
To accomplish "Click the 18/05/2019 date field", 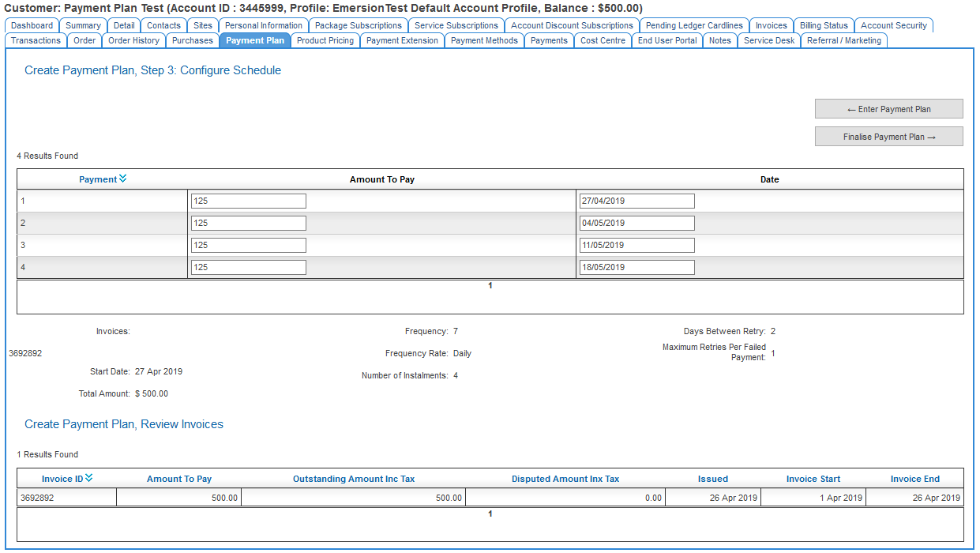I will [x=636, y=268].
